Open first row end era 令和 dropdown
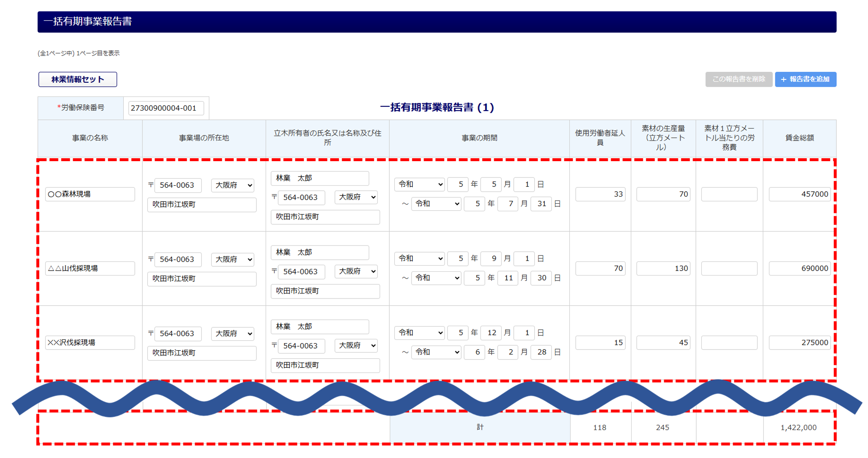 pos(436,204)
